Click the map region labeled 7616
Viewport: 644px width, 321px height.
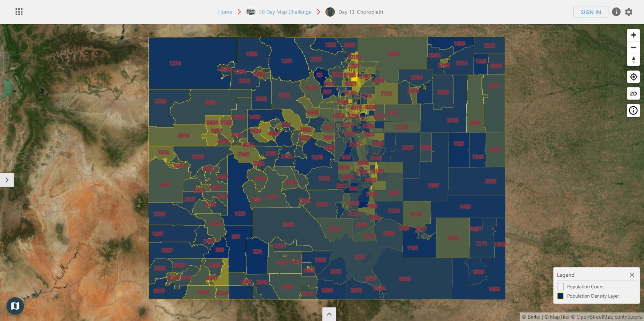click(x=164, y=153)
